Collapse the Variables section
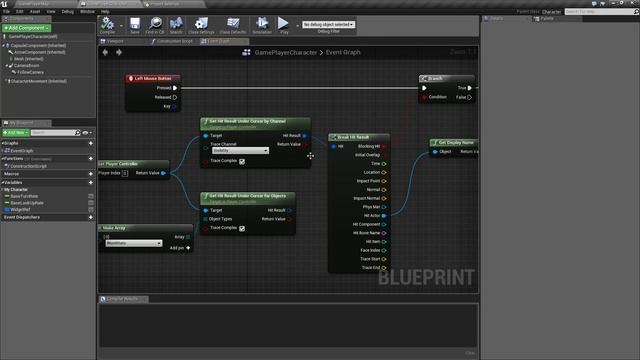Viewport: 640px width, 360px height. 2,182
